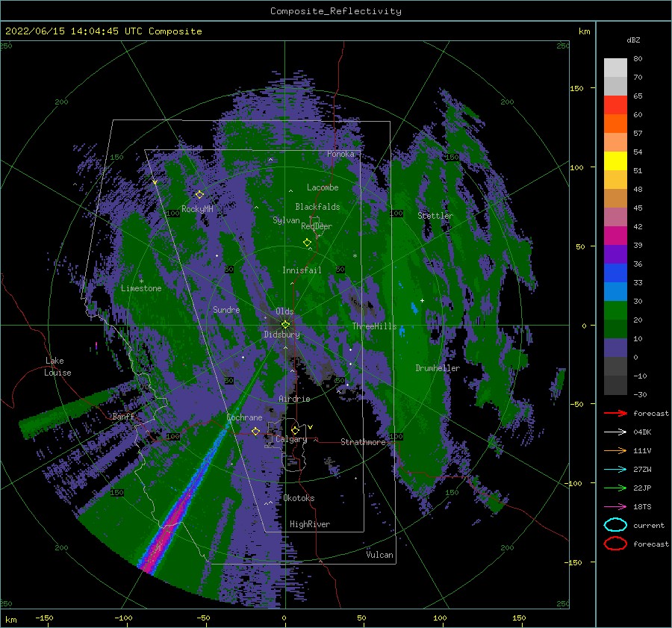Click the RedDeer city label
Viewport: 672px width, 628px height.
[317, 226]
